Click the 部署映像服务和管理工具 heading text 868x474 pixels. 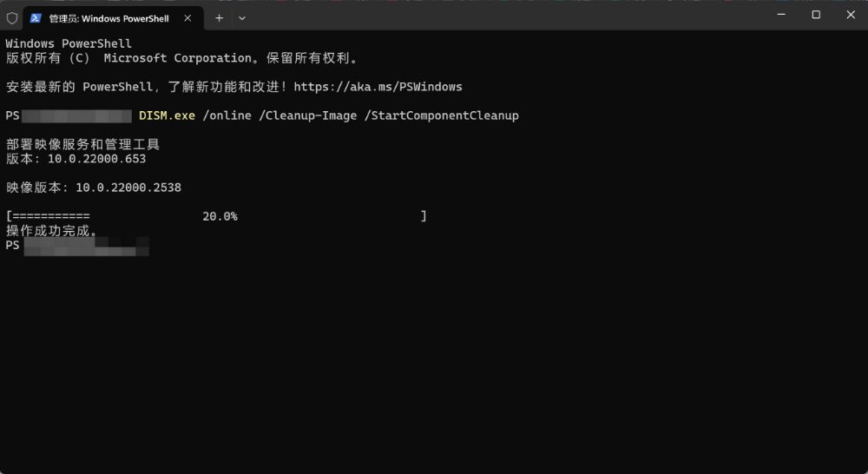(x=82, y=144)
